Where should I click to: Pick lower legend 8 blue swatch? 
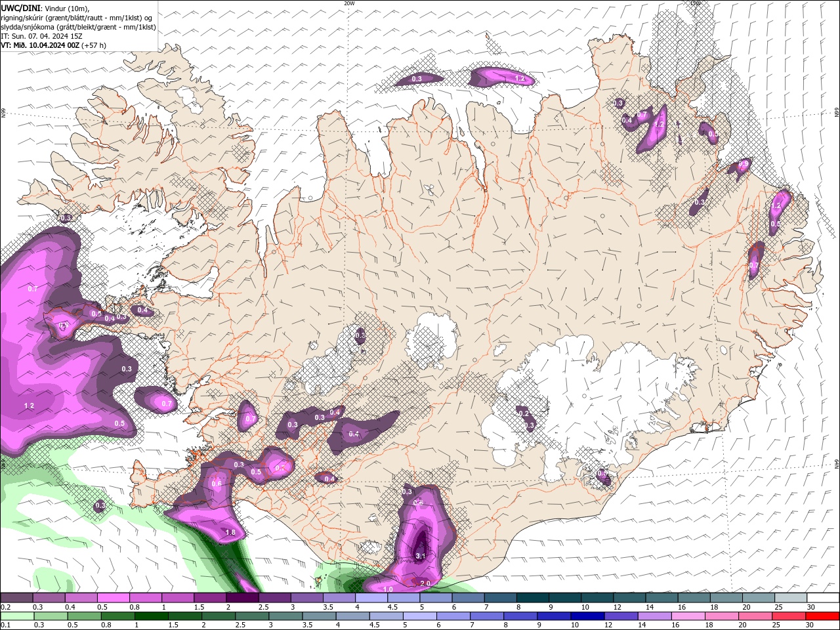click(520, 616)
